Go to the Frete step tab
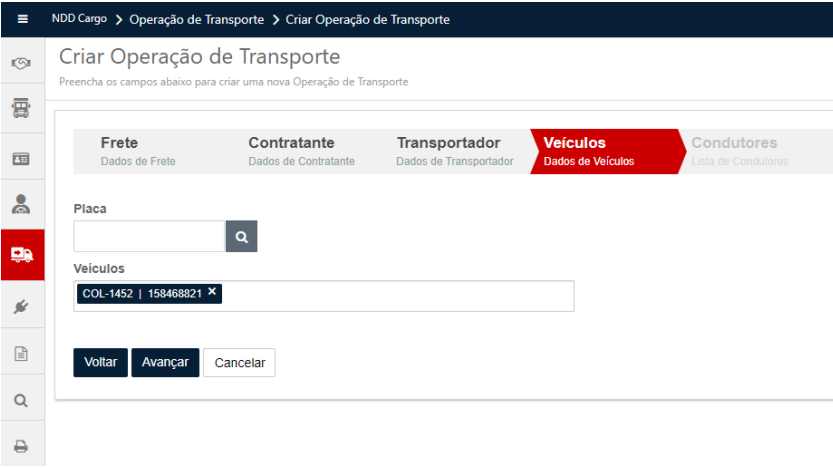Image resolution: width=833 pixels, height=468 pixels. pyautogui.click(x=137, y=151)
